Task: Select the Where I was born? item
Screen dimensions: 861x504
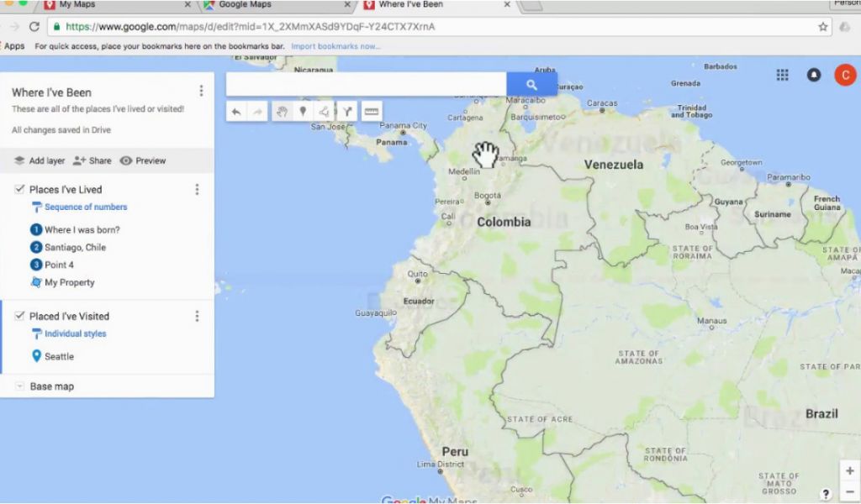Action: (x=82, y=230)
